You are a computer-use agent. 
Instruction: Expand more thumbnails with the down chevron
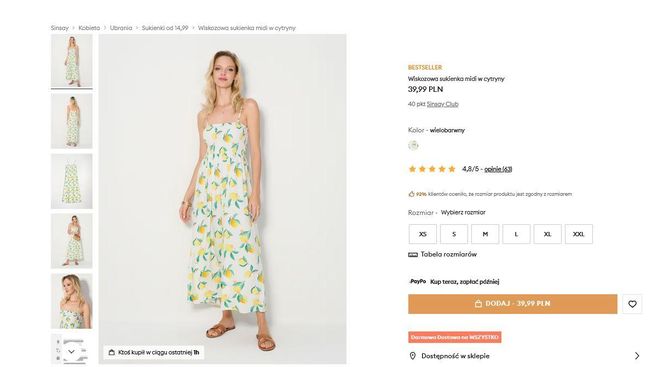(x=71, y=351)
